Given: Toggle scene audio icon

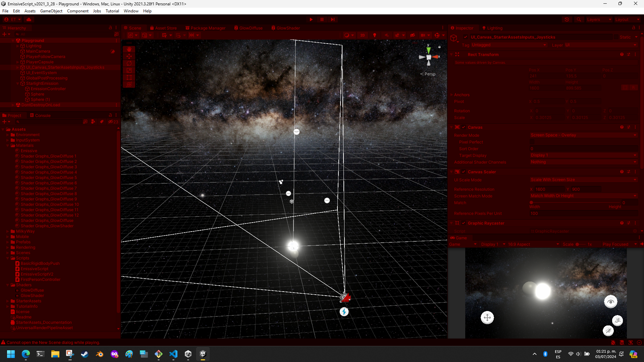Looking at the screenshot, I should coord(386,35).
